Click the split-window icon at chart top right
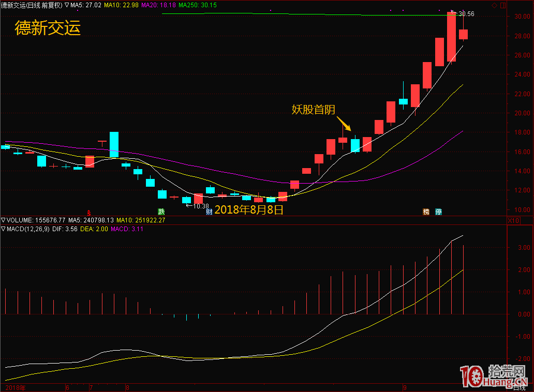Screen dimensions: 534x392 click(x=503, y=6)
